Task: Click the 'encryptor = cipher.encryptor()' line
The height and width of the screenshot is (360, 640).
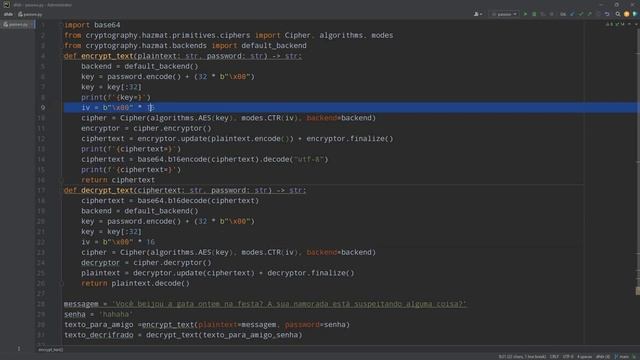Action: coord(146,129)
